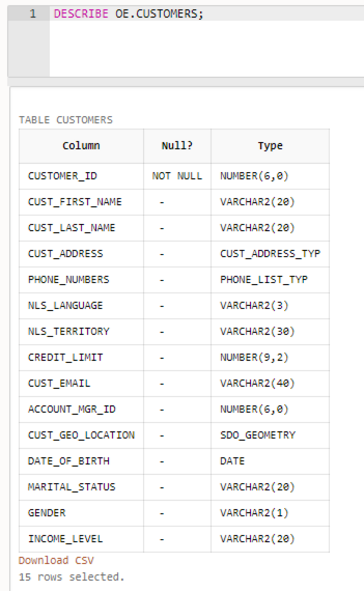Click the Download CSV link
Viewport: 364px width, 591px height.
56,560
